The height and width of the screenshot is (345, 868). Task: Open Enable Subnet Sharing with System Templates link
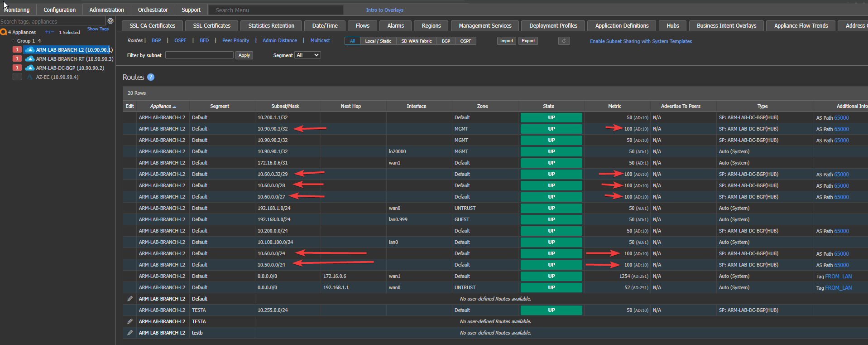click(x=641, y=41)
